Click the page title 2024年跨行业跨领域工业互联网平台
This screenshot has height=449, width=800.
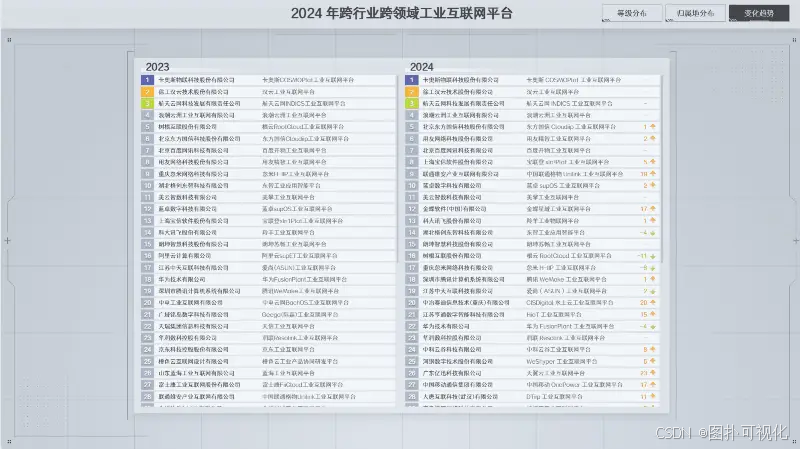coord(402,13)
